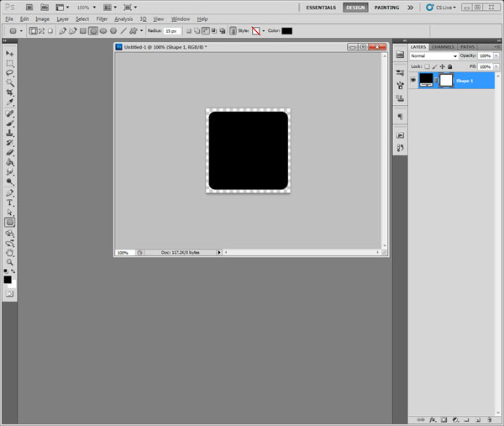Select the Rectangular Marquee tool
Screen dimensions: 504x426
click(x=9, y=63)
